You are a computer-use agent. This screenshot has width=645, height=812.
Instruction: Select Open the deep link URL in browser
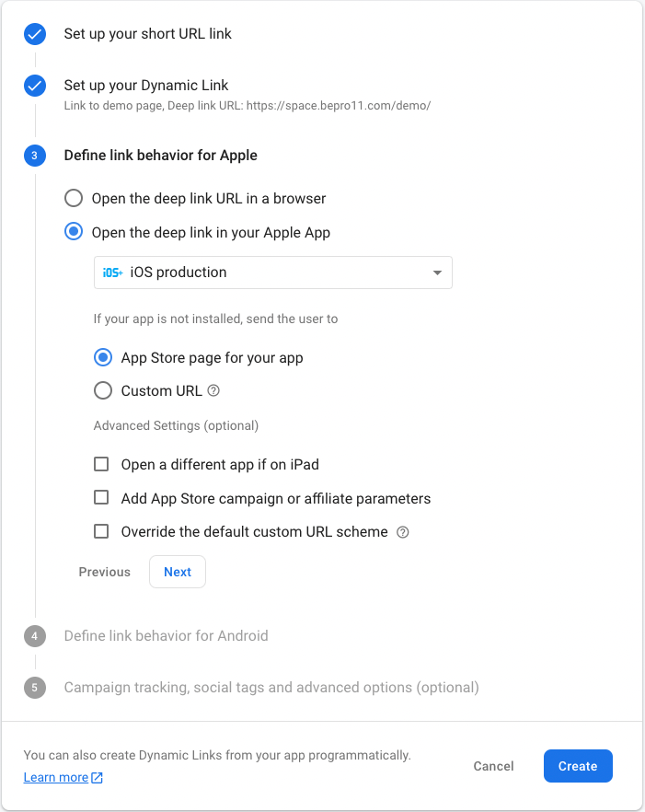click(x=74, y=198)
